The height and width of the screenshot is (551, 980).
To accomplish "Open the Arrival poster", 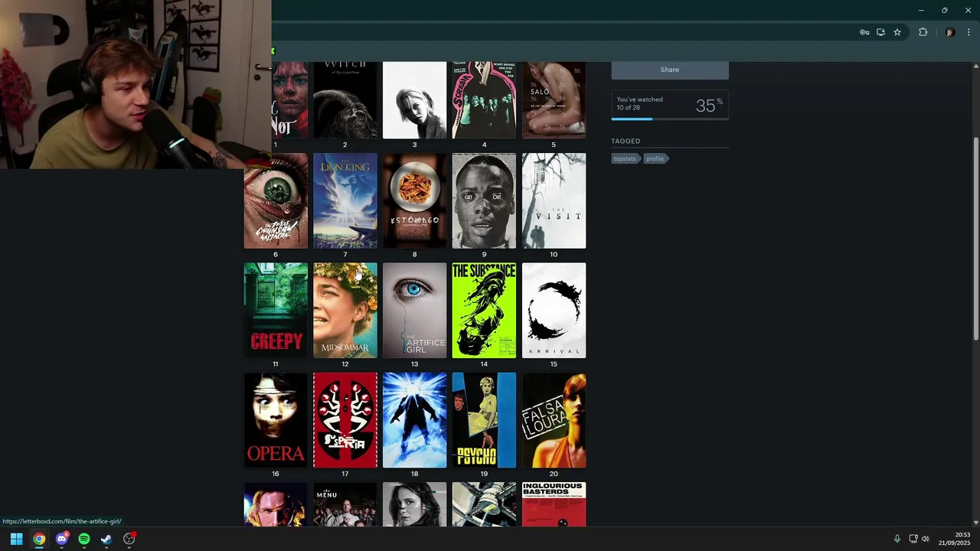I will (554, 310).
